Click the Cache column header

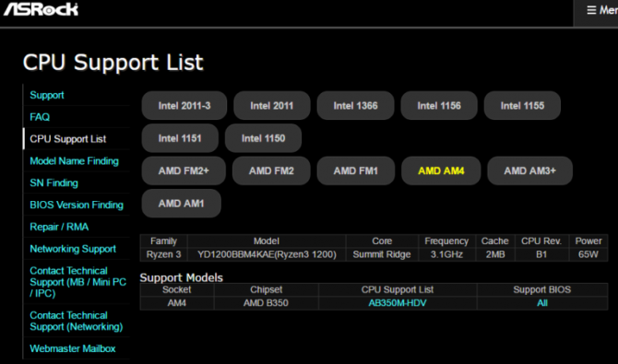coord(495,241)
